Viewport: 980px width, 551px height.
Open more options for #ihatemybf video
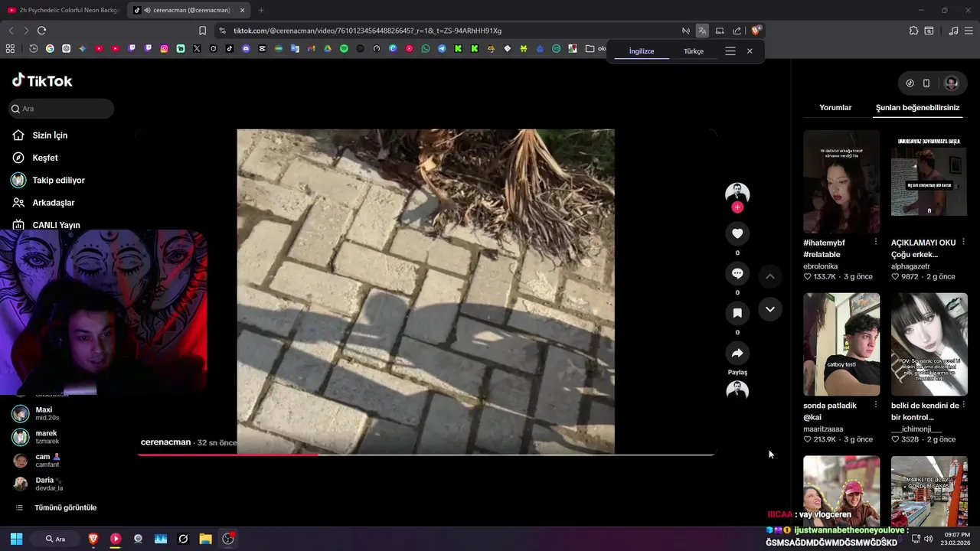coord(876,242)
